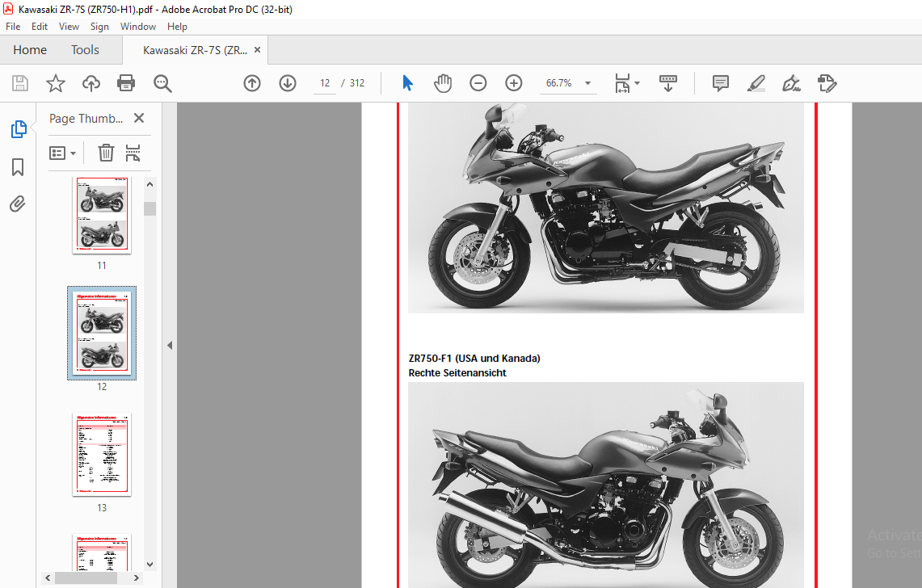Zoom in with the plus icon

tap(514, 83)
